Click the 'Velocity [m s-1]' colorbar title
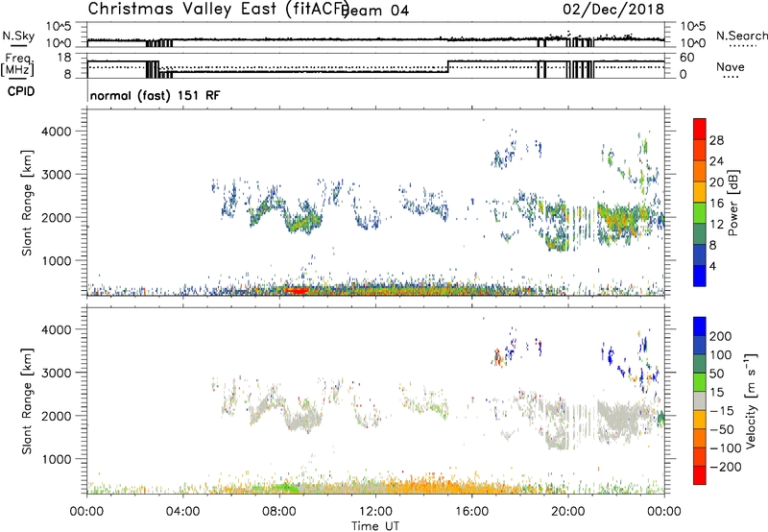Image resolution: width=768 pixels, height=532 pixels. point(750,400)
